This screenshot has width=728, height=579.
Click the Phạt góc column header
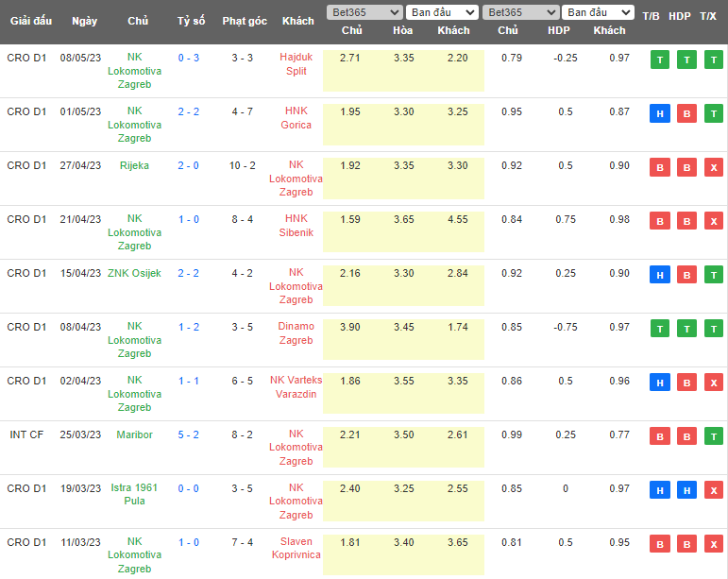pos(245,21)
